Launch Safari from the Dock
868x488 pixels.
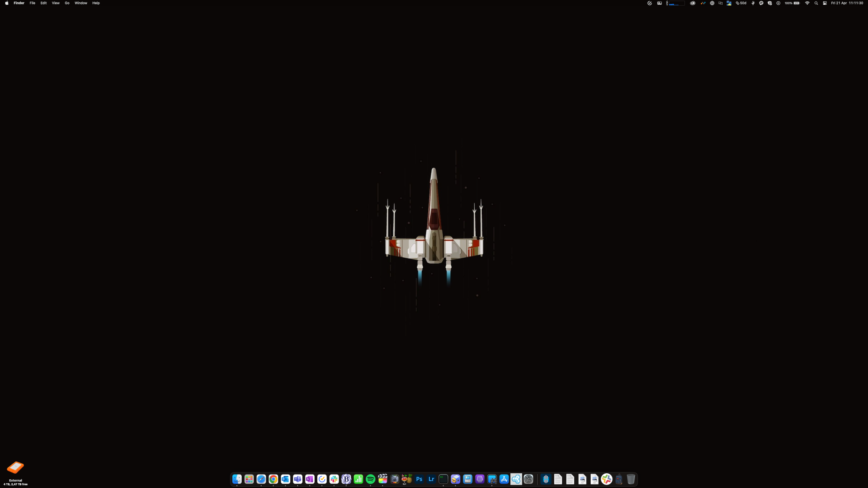[261, 479]
